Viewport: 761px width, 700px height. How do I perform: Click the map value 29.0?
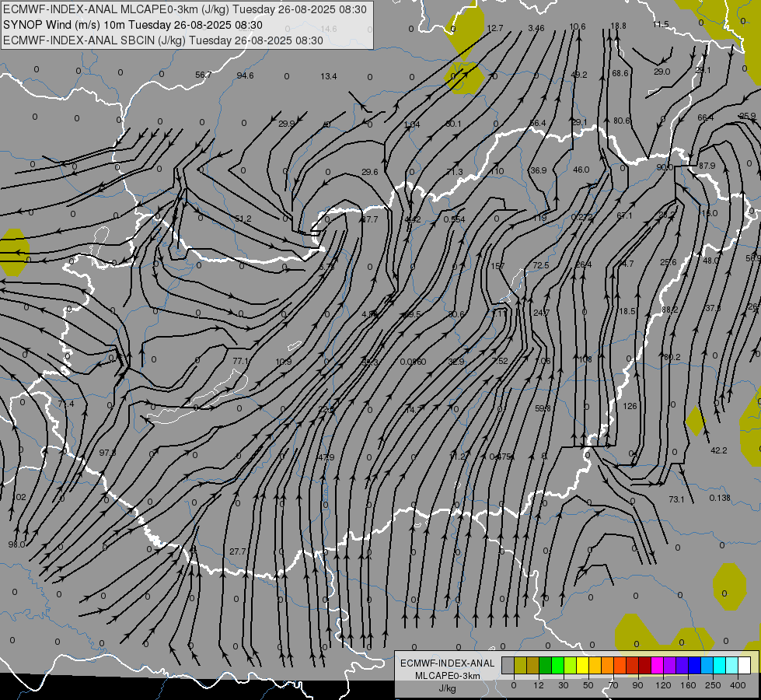pyautogui.click(x=662, y=72)
